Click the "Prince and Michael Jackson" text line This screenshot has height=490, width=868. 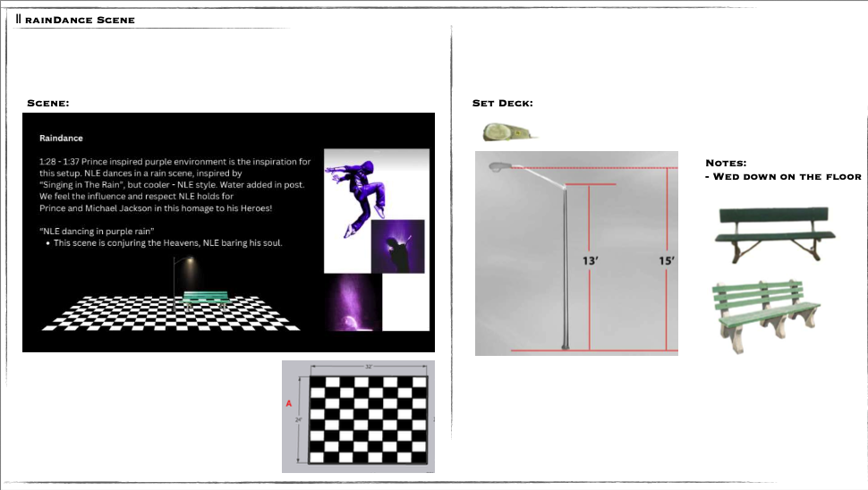(x=156, y=208)
